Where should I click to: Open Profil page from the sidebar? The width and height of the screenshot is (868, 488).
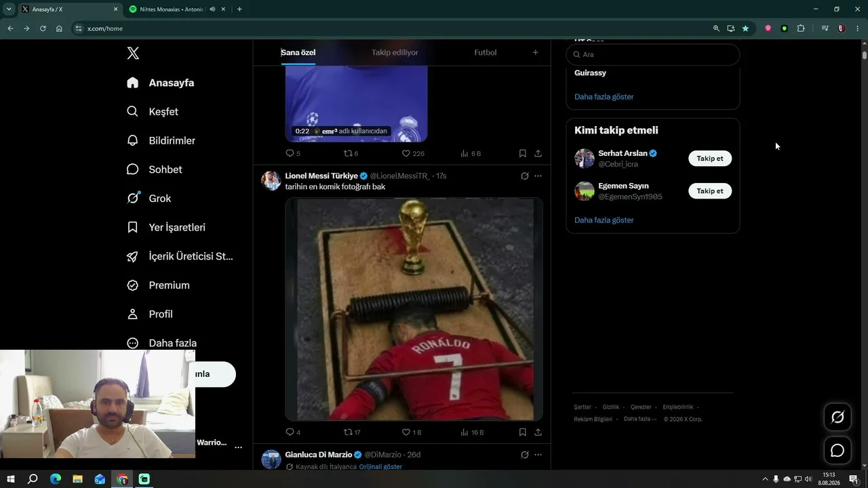pos(150,314)
